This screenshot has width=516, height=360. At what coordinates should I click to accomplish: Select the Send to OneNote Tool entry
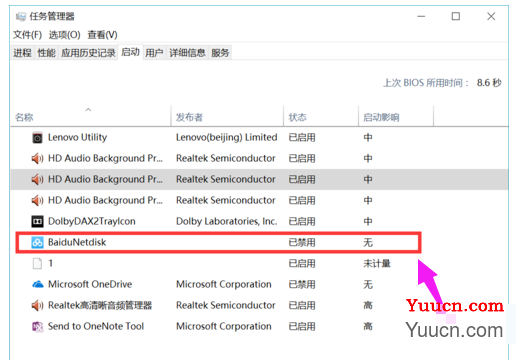[x=96, y=326]
